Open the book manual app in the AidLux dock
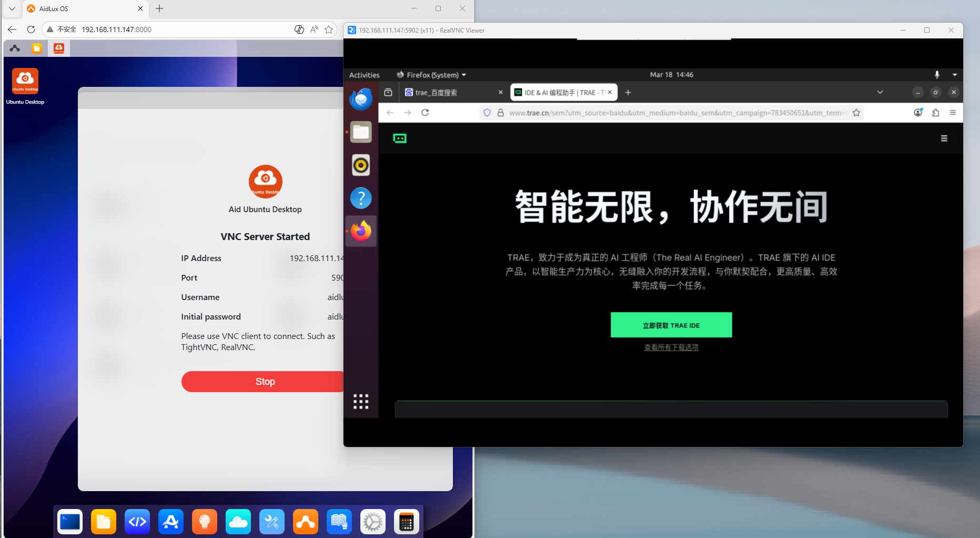The width and height of the screenshot is (980, 538). pyautogui.click(x=339, y=522)
